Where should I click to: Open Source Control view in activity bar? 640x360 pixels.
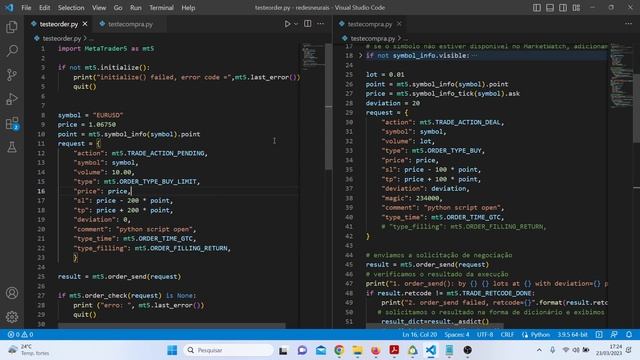(12, 75)
